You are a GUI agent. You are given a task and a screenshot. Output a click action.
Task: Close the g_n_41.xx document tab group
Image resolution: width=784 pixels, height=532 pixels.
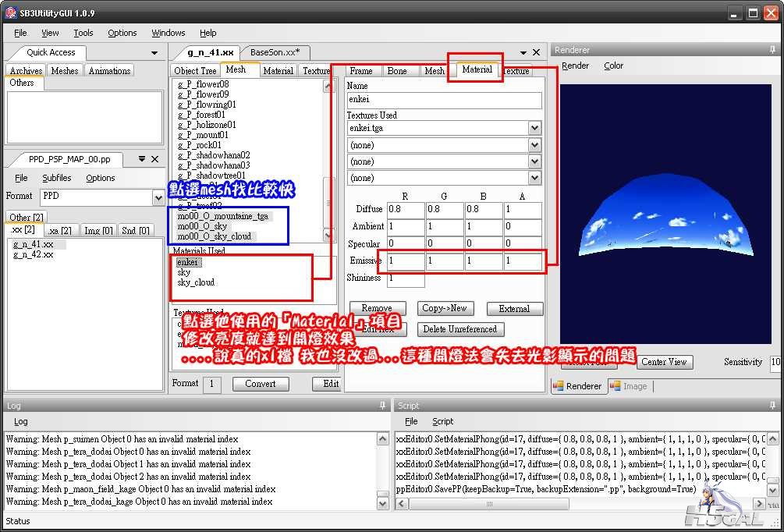tap(538, 52)
